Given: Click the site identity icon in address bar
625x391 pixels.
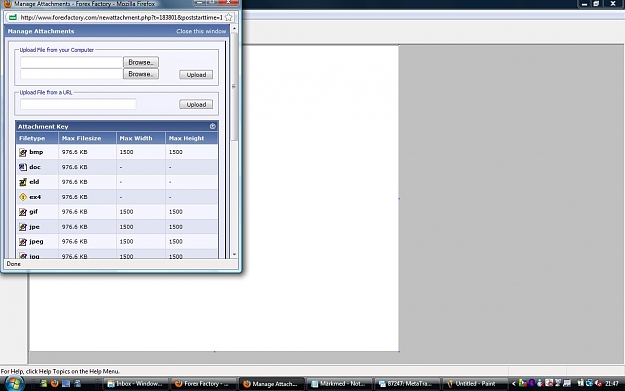Looking at the screenshot, I should [x=13, y=18].
